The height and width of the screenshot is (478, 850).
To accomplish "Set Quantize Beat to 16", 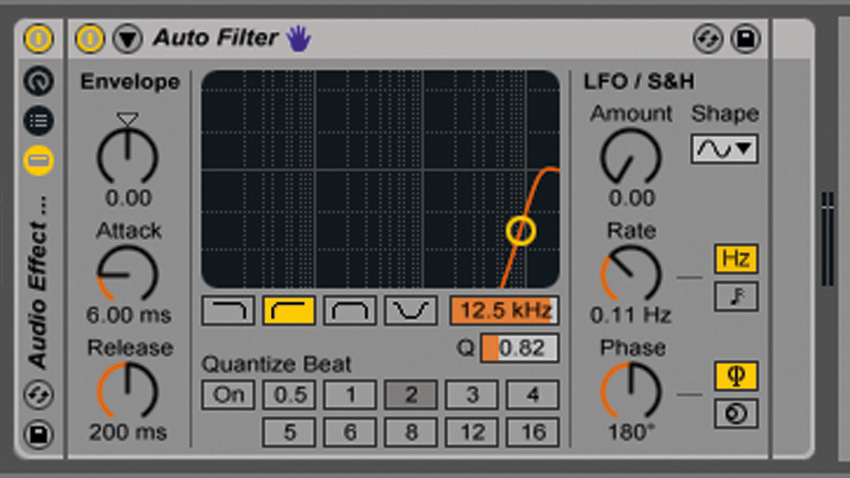I will (532, 432).
